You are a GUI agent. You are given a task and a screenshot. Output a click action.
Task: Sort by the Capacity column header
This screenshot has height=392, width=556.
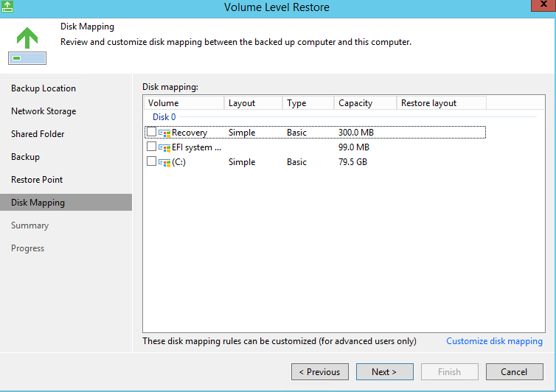tap(365, 103)
